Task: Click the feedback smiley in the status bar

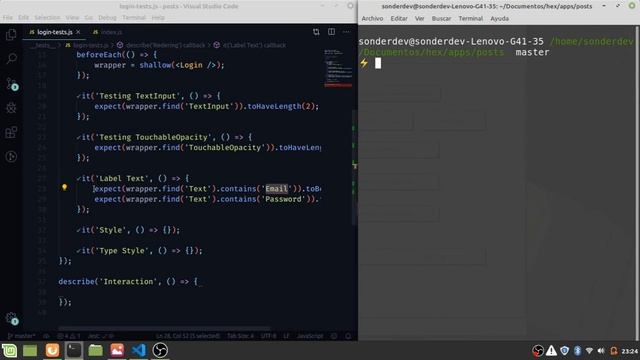Action: 334,336
